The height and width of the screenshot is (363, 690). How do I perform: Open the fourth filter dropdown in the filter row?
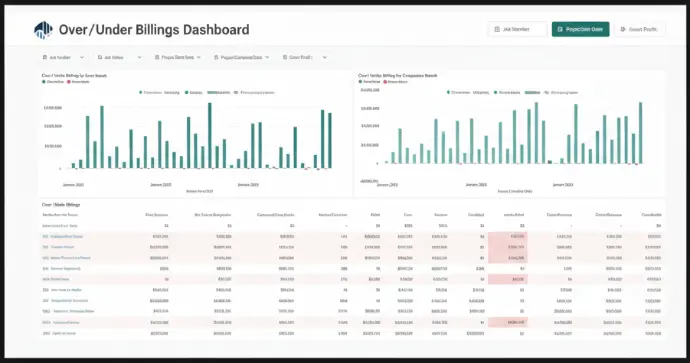[241, 57]
